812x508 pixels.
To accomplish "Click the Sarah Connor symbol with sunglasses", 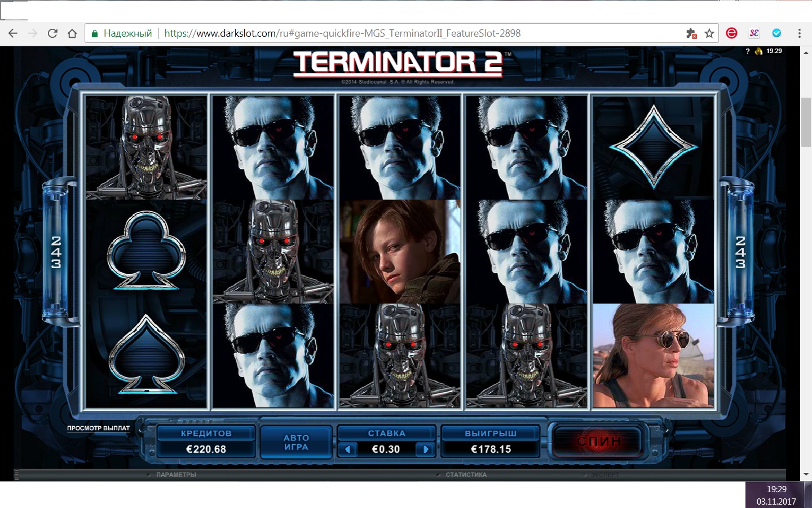I will 654,356.
